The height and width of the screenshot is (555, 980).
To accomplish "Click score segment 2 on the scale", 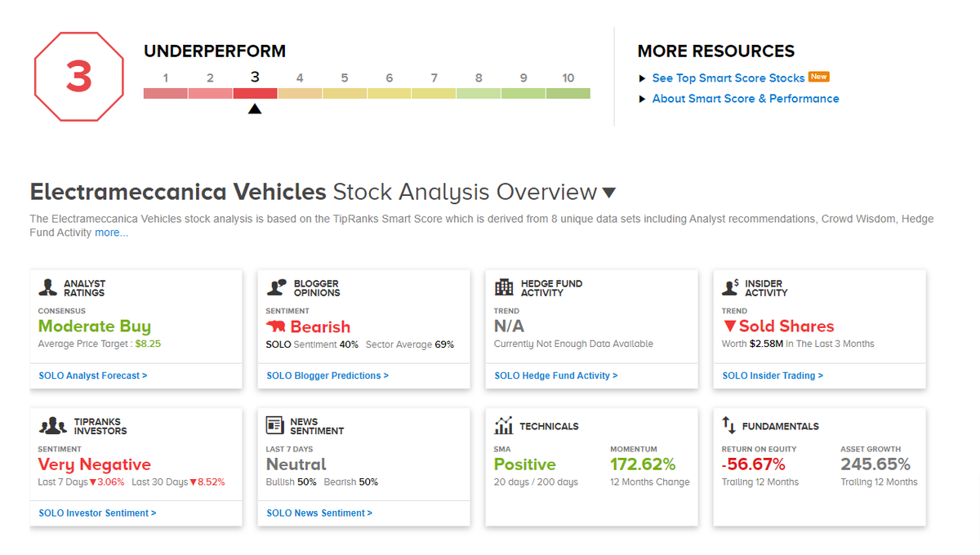I will tap(211, 94).
